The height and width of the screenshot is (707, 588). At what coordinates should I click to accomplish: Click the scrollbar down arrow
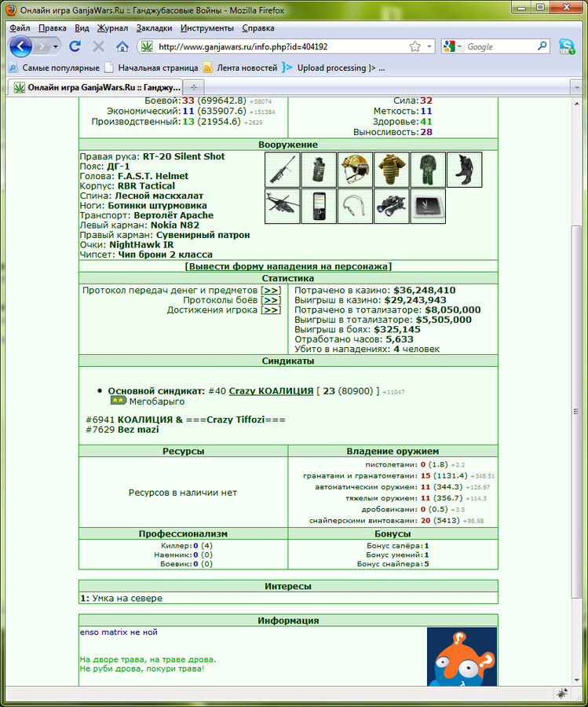576,680
